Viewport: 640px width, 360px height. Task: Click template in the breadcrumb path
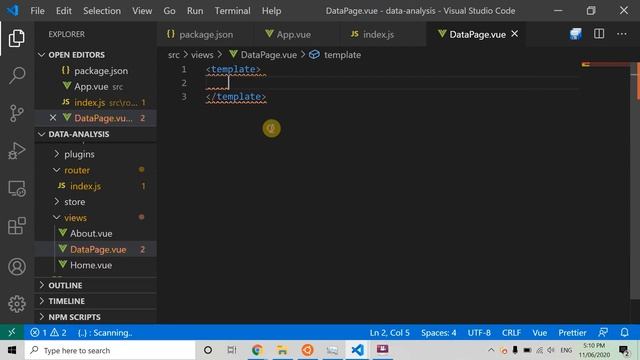pyautogui.click(x=342, y=55)
